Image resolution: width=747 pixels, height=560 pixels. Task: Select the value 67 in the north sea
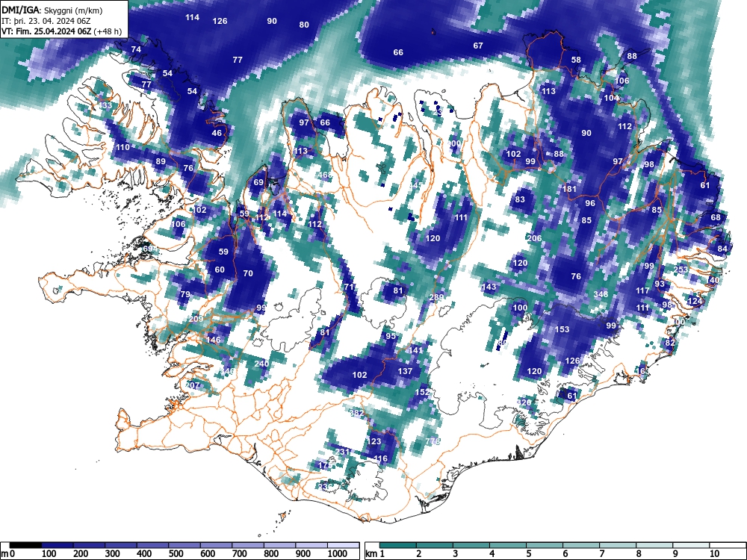pyautogui.click(x=478, y=46)
